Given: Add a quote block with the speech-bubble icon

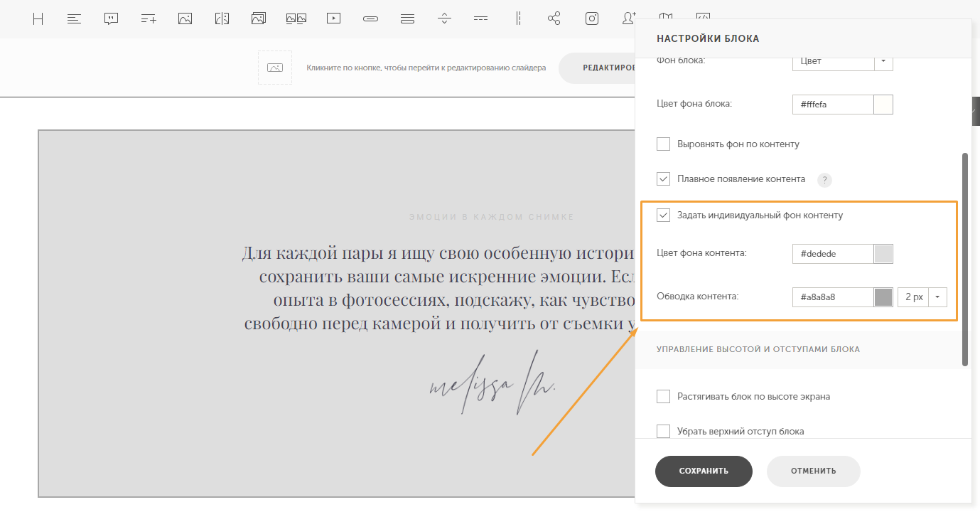Looking at the screenshot, I should tap(111, 19).
